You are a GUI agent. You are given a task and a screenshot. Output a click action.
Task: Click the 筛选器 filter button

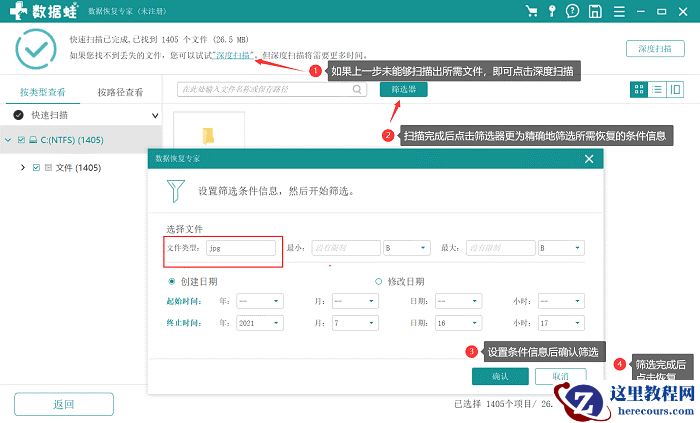tap(404, 89)
